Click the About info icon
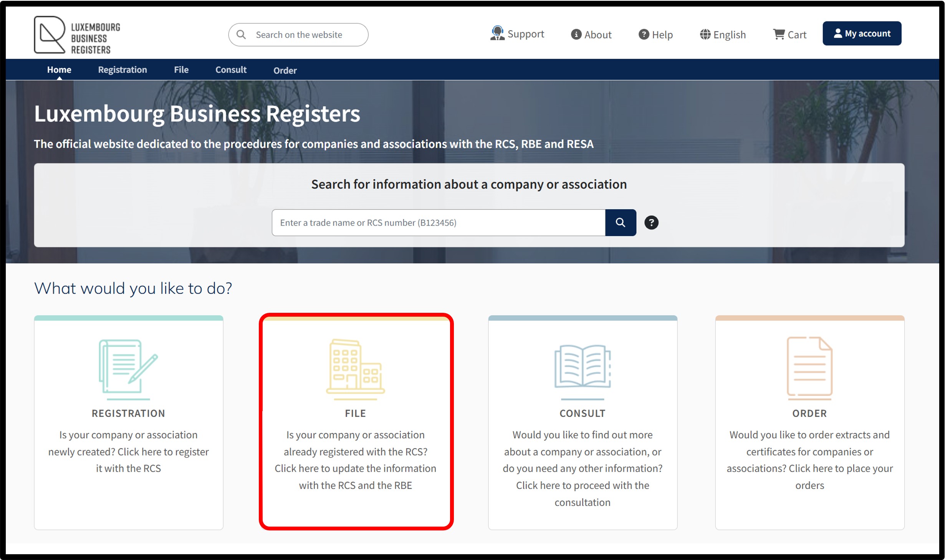The height and width of the screenshot is (560, 945). click(x=576, y=35)
